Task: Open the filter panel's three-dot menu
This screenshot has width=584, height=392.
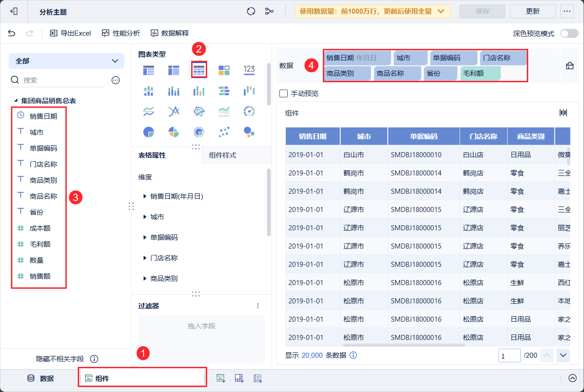Action: [257, 306]
